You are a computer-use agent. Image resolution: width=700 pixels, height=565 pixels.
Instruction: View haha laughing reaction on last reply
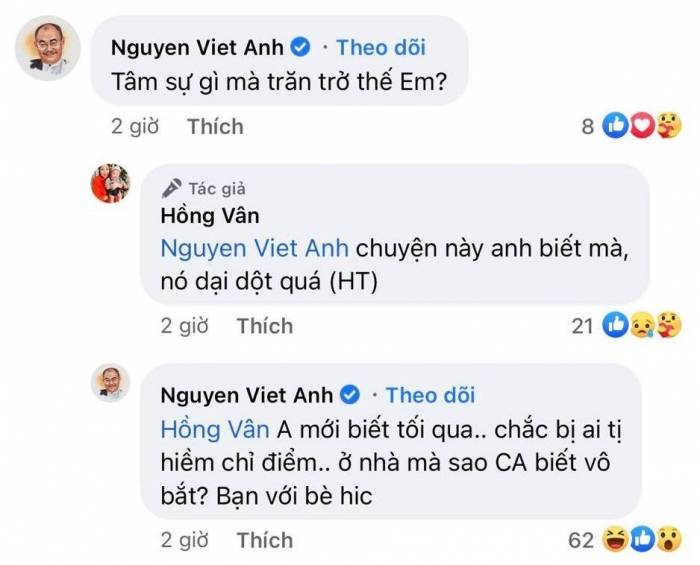coord(615,540)
